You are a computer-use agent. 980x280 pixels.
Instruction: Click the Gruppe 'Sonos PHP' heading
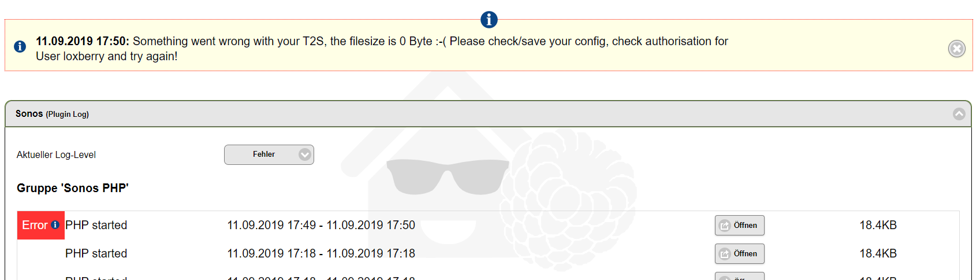point(73,188)
